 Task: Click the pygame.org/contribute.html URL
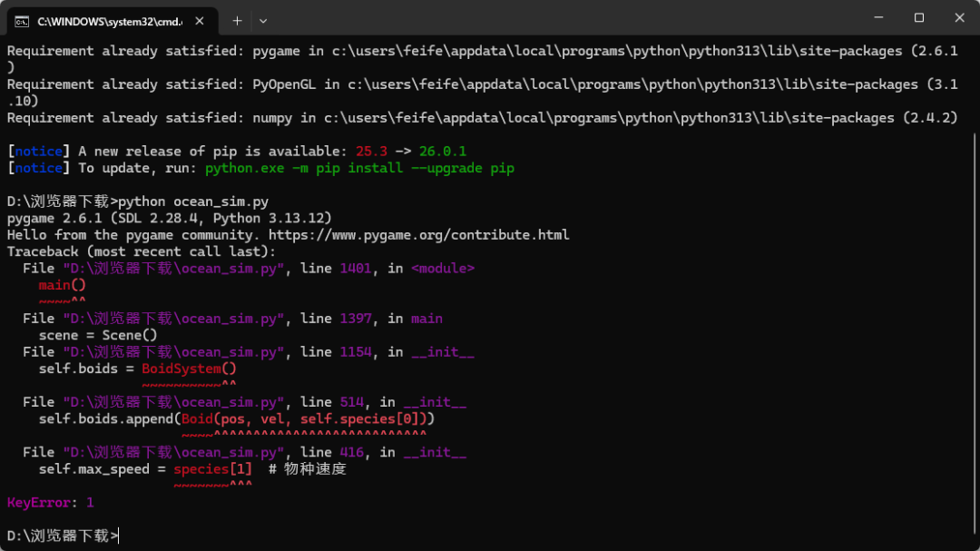[x=418, y=235]
